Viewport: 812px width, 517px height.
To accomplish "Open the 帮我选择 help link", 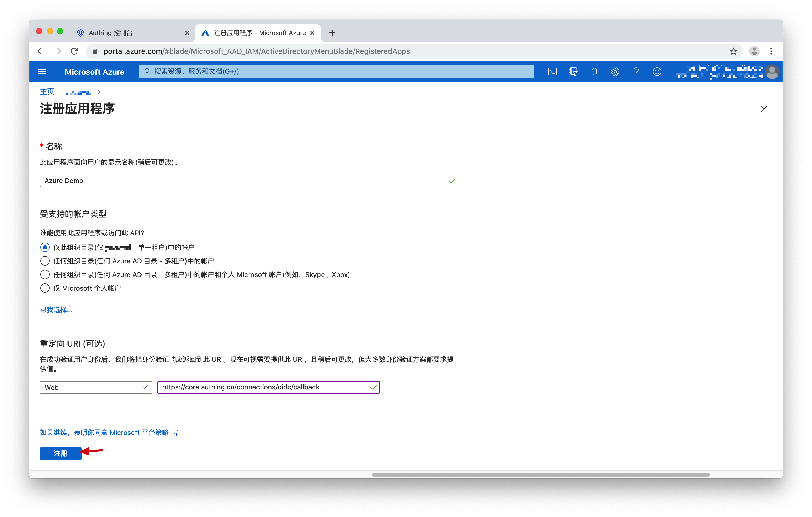I will (x=56, y=309).
